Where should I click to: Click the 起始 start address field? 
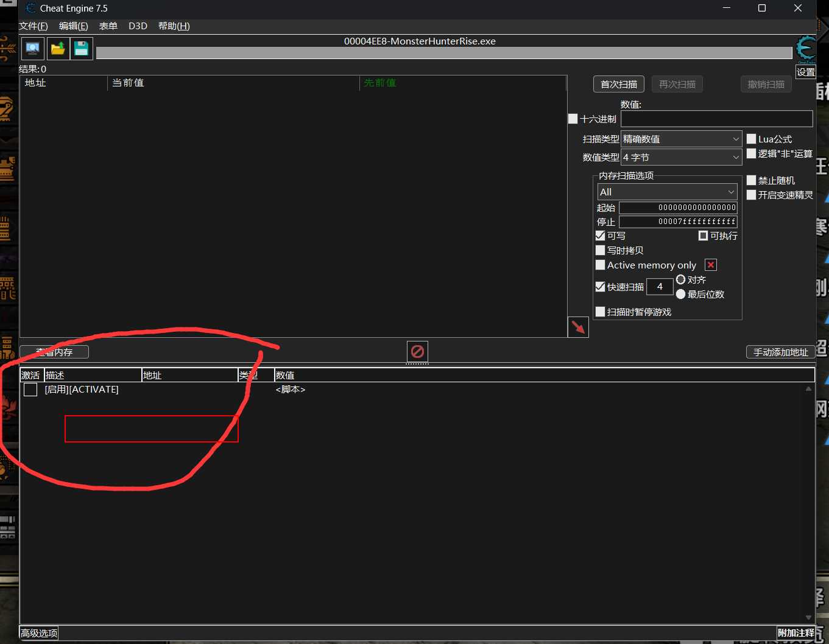point(678,208)
